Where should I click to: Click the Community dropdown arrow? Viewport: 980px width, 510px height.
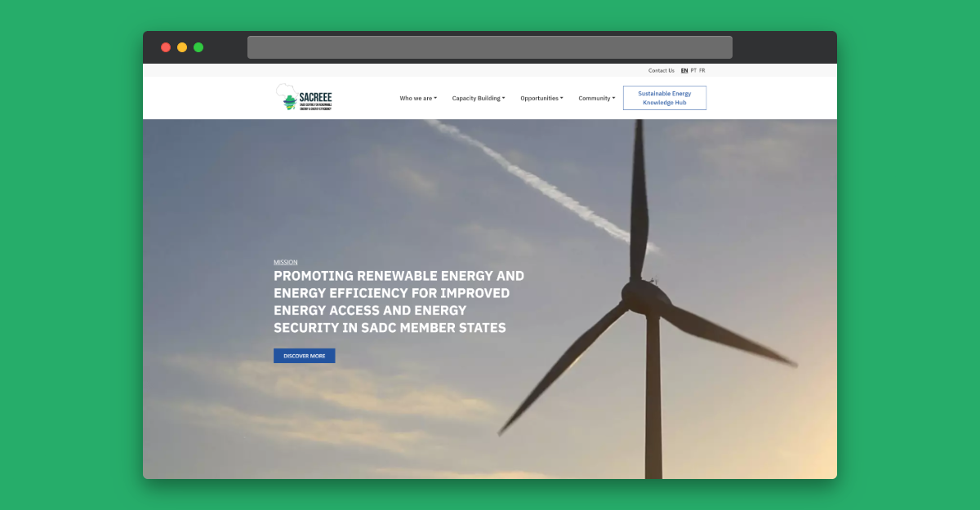tap(613, 98)
